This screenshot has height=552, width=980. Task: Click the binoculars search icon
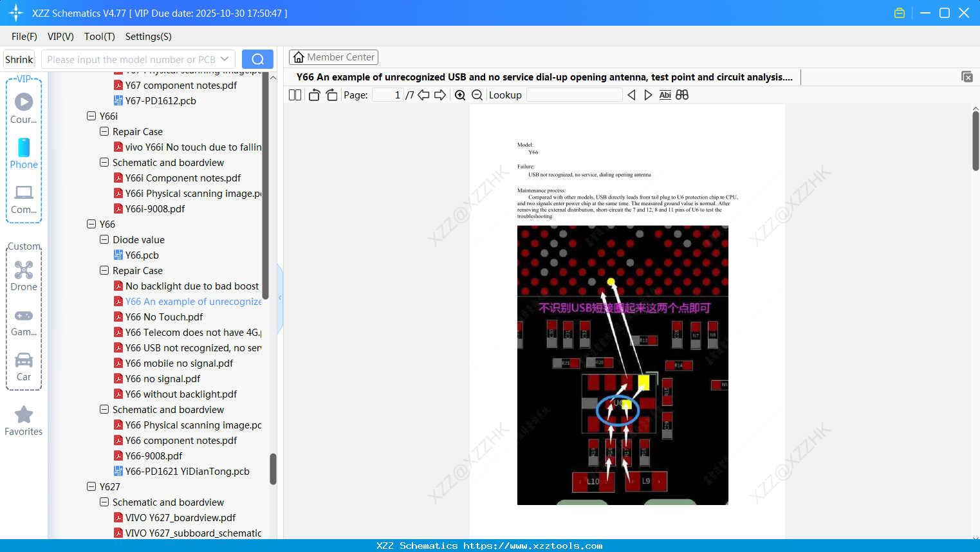(682, 95)
